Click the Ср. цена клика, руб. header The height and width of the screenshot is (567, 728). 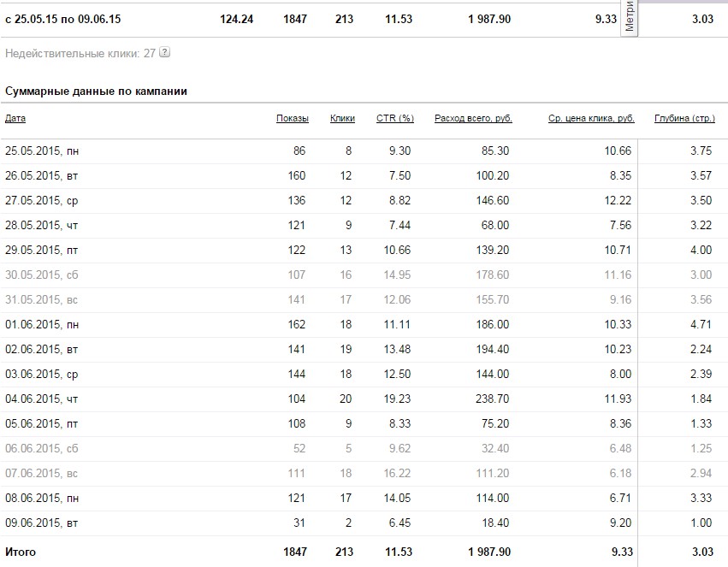(591, 119)
